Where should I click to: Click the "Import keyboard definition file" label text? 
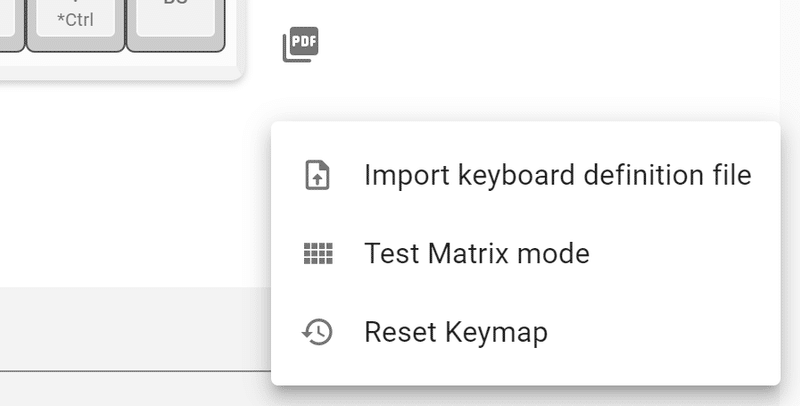tap(557, 176)
